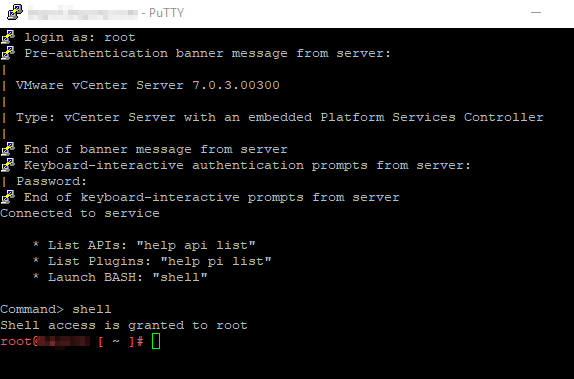
Task: Click the 'Type: vCenter Server' banner line
Action: (280, 117)
